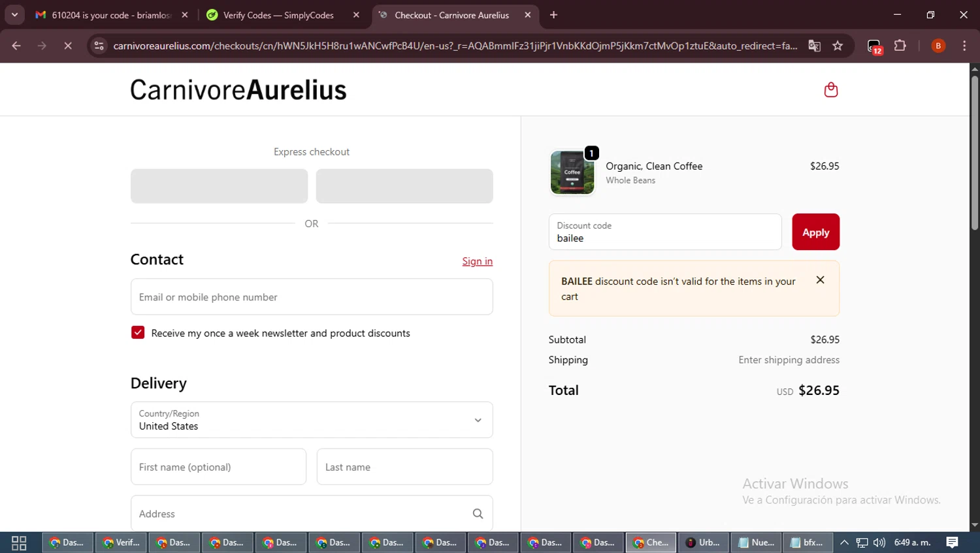Switch to the Gmail 610204 code tab
Viewport: 980px width, 553px height.
click(112, 15)
